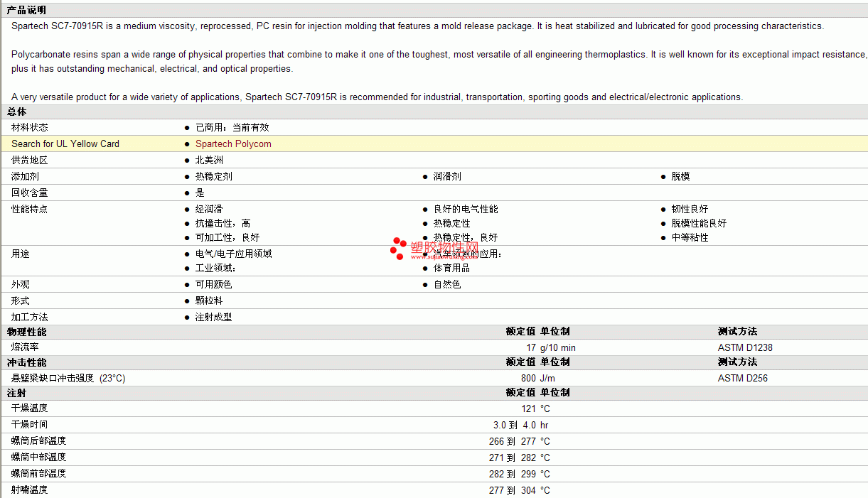This screenshot has height=498, width=868.
Task: Click the impact strength value "800"
Action: tap(528, 378)
